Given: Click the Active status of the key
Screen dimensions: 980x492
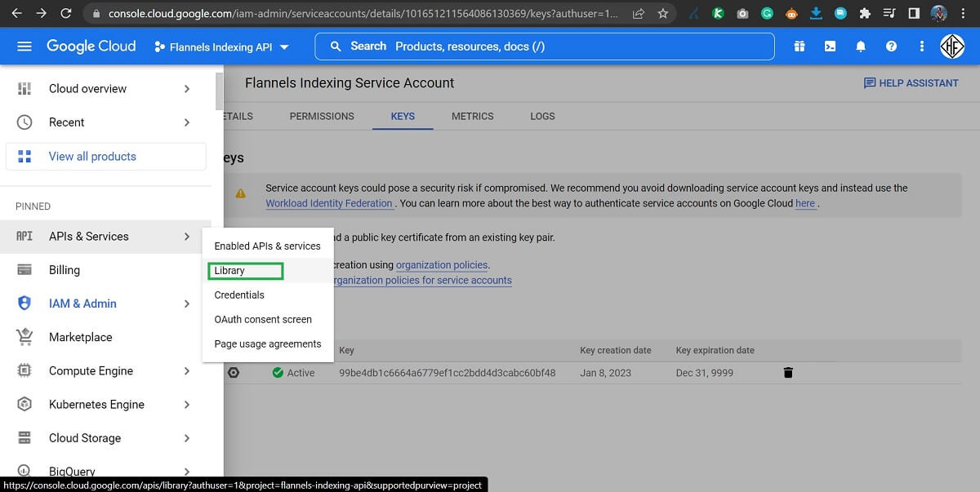Looking at the screenshot, I should point(293,373).
